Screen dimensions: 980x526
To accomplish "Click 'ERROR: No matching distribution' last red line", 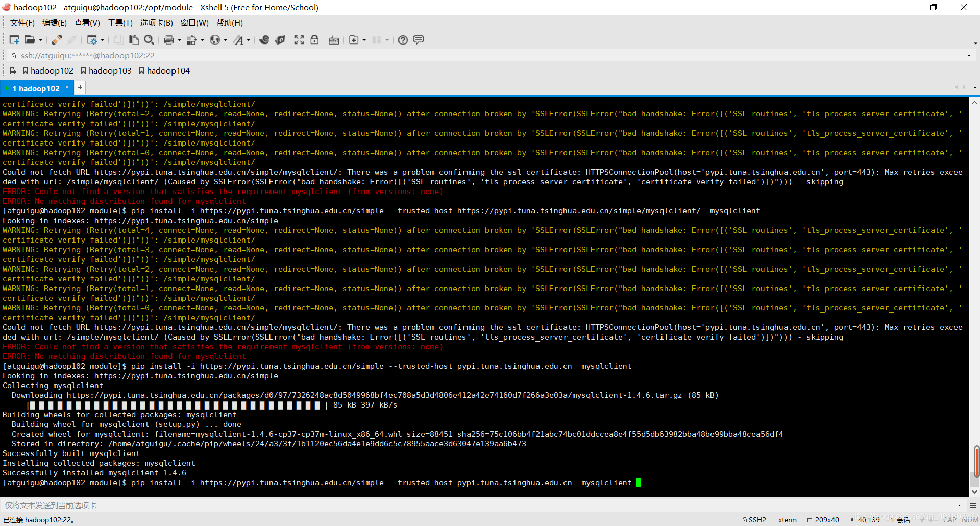I will click(x=124, y=356).
